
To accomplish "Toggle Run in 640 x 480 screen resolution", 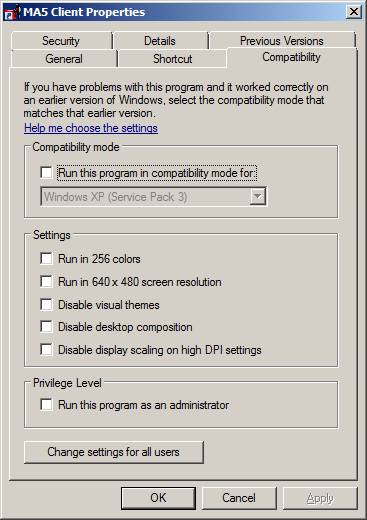I will (46, 281).
